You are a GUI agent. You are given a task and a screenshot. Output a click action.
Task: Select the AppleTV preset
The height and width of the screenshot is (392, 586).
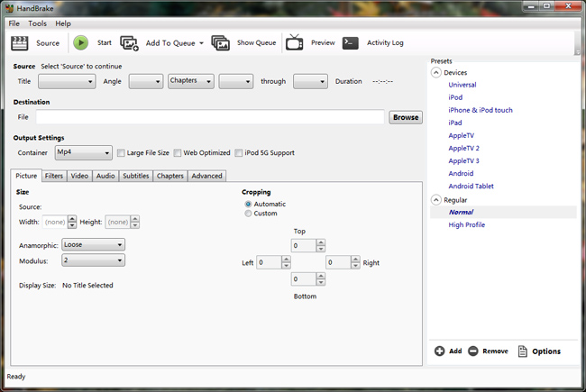pyautogui.click(x=462, y=136)
